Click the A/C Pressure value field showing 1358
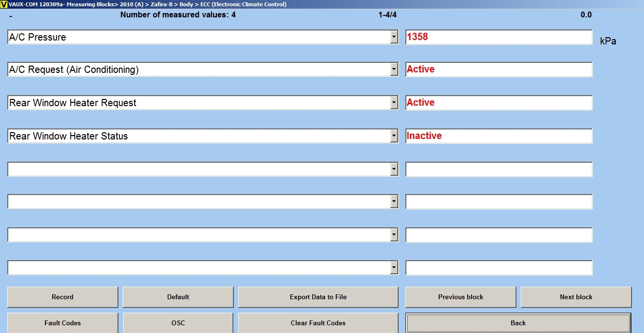 (x=499, y=37)
